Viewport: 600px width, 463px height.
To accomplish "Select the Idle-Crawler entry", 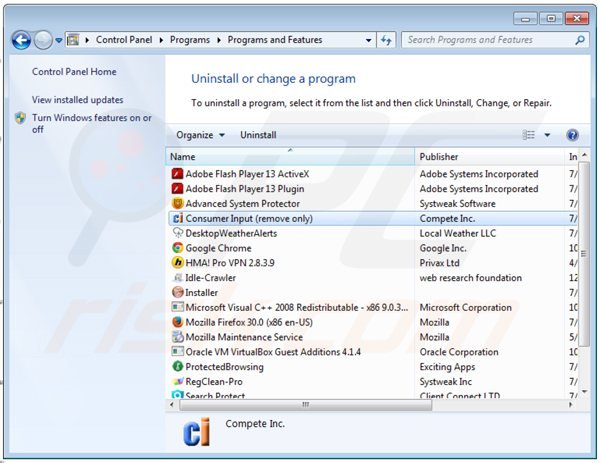I will (373, 277).
